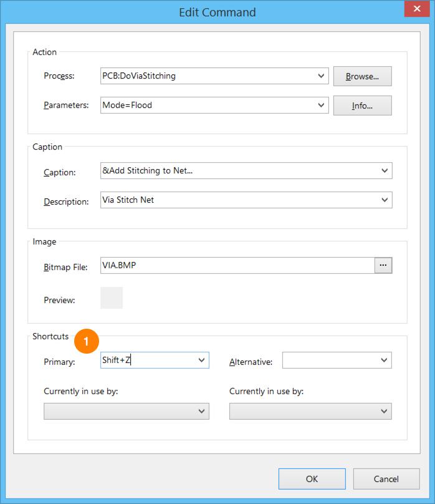This screenshot has height=504, width=435.
Task: Click the Bitmap File ellipsis browse icon
Action: [x=383, y=266]
